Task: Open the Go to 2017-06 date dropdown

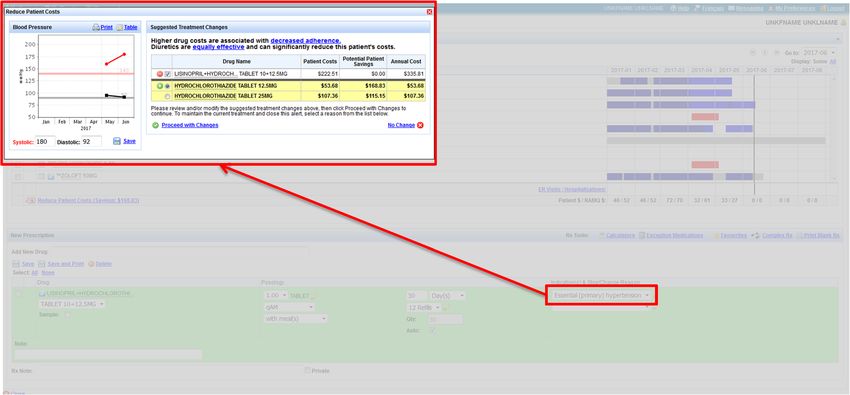Action: tap(819, 53)
